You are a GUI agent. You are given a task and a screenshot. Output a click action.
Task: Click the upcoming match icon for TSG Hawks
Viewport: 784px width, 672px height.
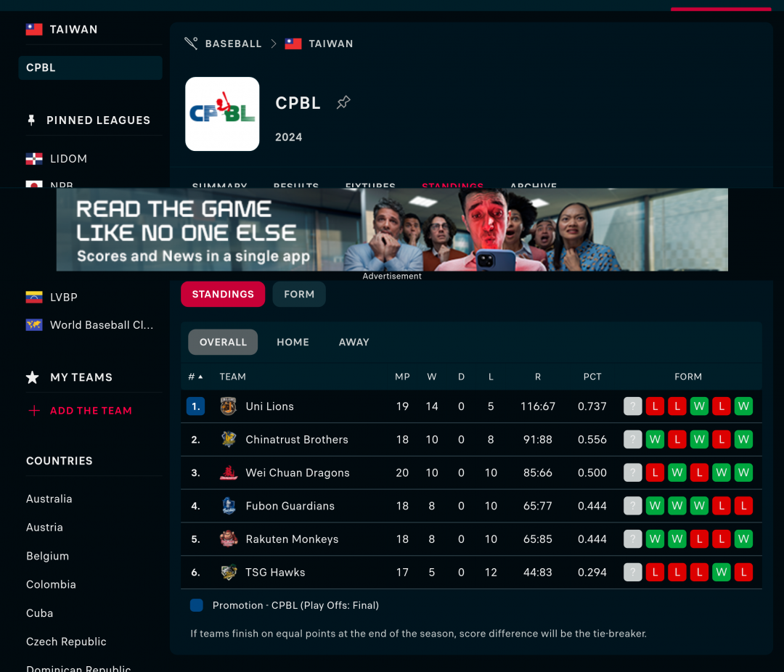[632, 572]
